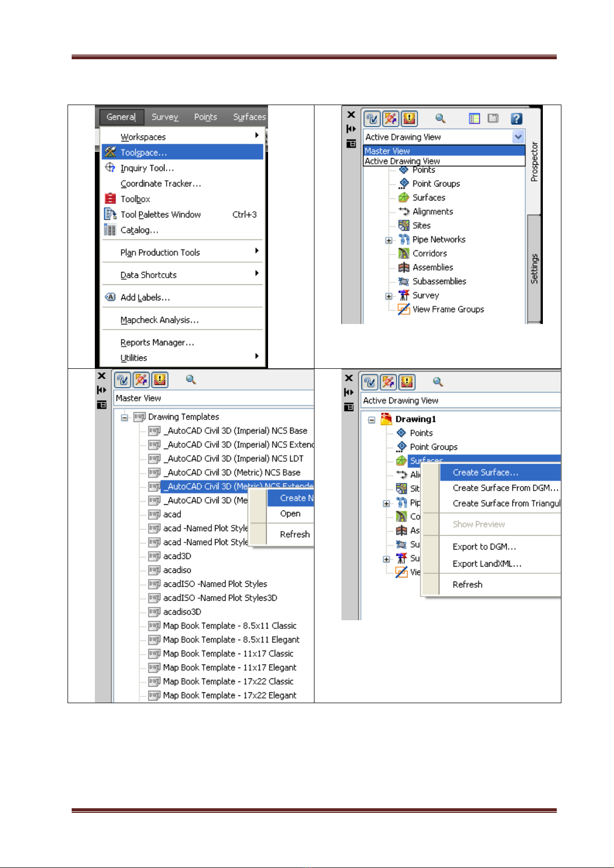
Task: Toggle the orange arrows state icon in Drawing1 toolspace
Action: pos(388,382)
